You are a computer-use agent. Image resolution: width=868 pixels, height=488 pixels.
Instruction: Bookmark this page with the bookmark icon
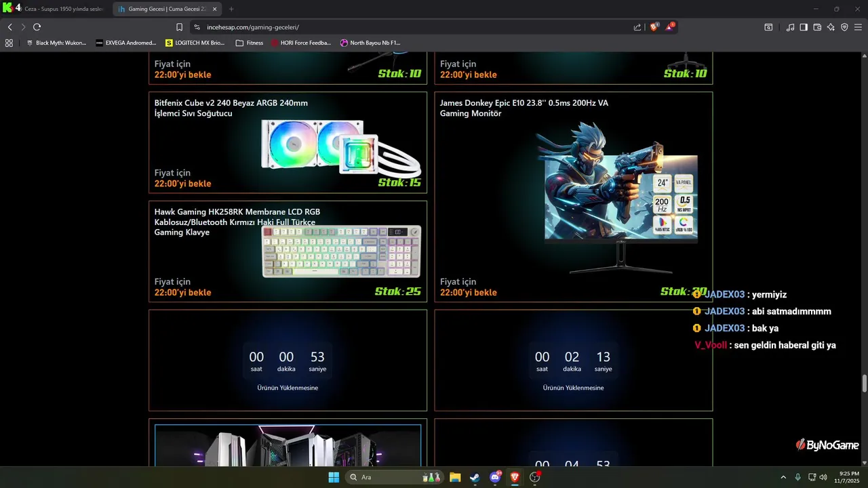click(x=179, y=27)
